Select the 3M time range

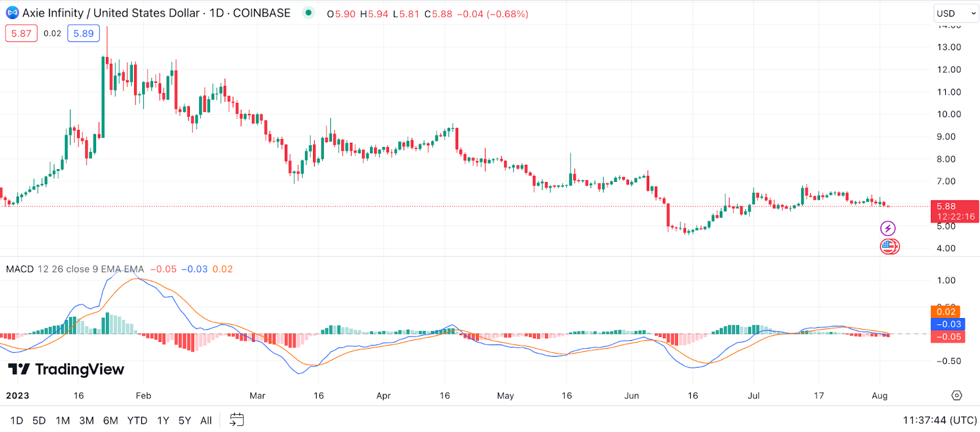pyautogui.click(x=86, y=420)
